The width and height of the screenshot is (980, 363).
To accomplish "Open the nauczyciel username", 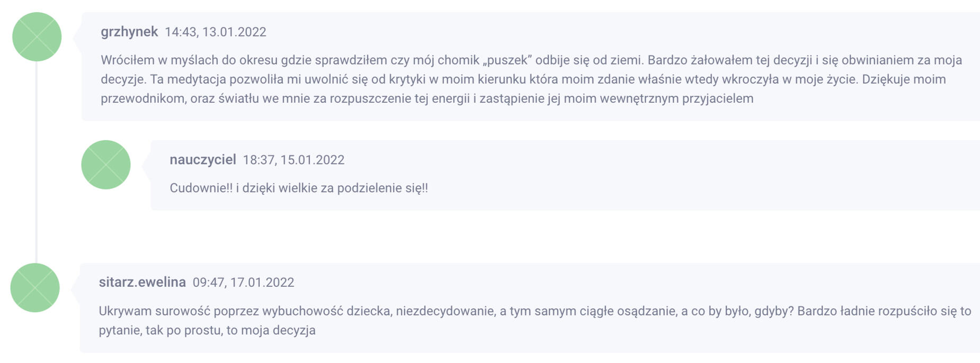I will (202, 160).
